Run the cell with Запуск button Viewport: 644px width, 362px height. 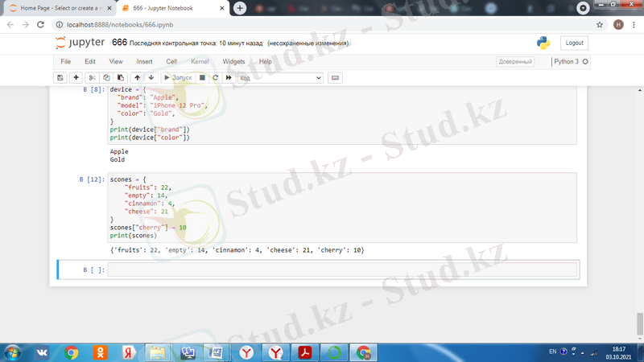[178, 77]
